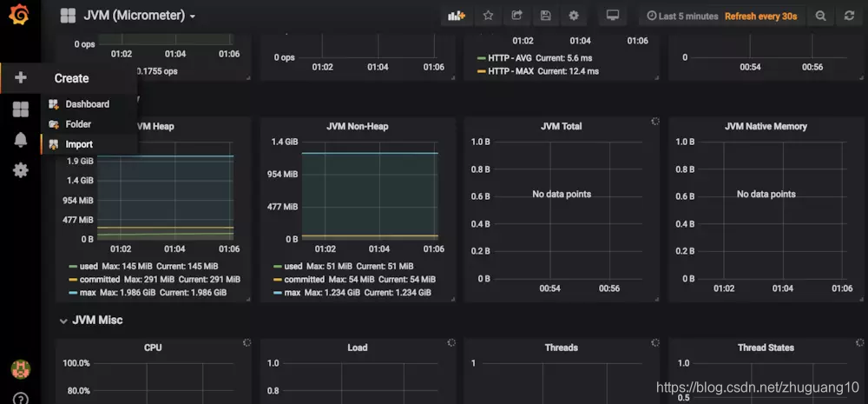Image resolution: width=868 pixels, height=404 pixels.
Task: Click the JVM Heap graph area
Action: 166,190
